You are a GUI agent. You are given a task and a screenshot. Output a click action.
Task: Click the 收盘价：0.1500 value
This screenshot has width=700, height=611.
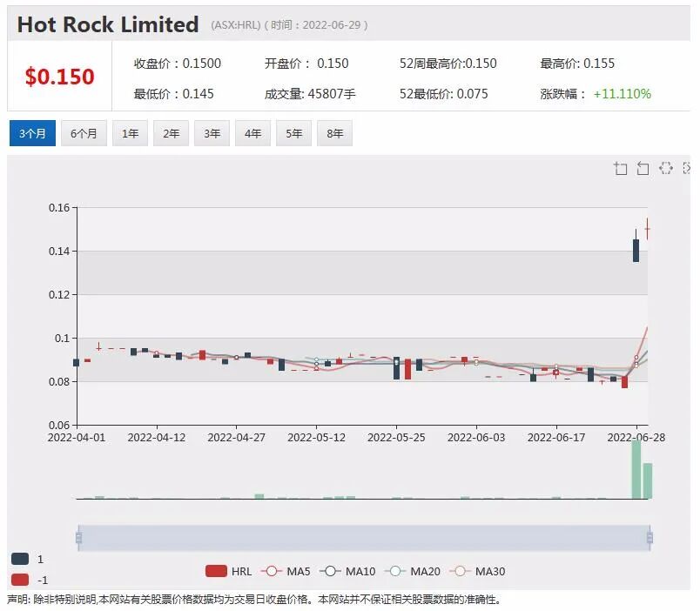(178, 64)
